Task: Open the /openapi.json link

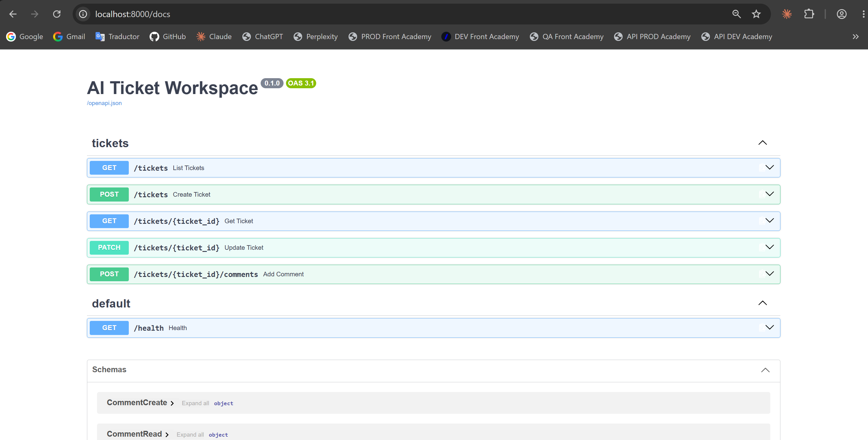Action: tap(104, 103)
